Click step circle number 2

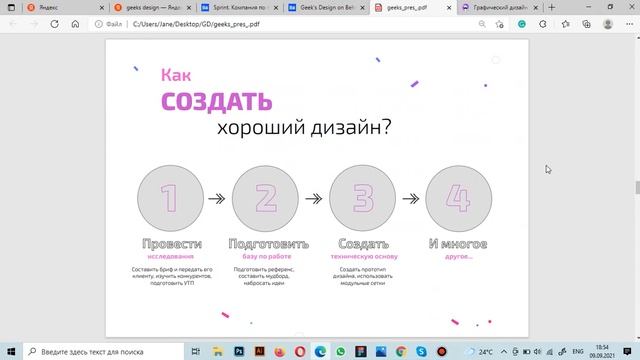pyautogui.click(x=265, y=198)
